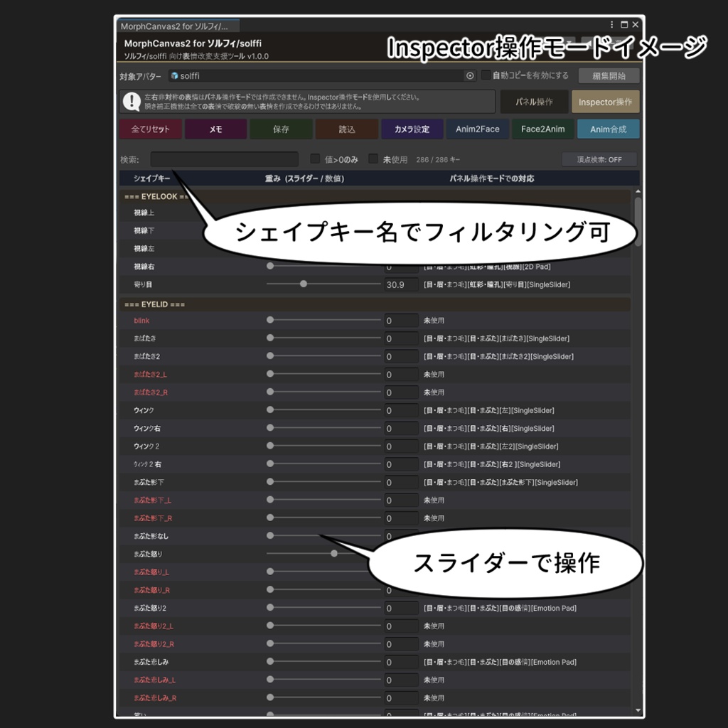The width and height of the screenshot is (728, 728).
Task: Click the パネル操作モードでの対応 column header
Action: point(491,178)
